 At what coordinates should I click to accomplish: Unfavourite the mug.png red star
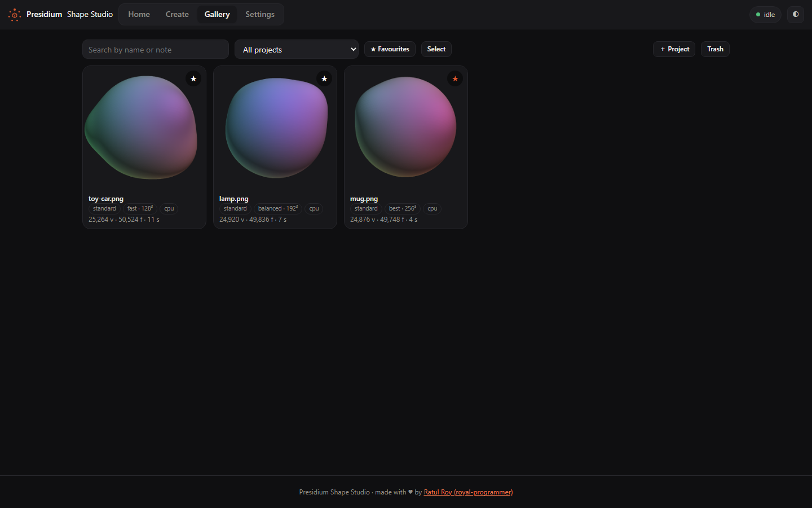click(455, 78)
